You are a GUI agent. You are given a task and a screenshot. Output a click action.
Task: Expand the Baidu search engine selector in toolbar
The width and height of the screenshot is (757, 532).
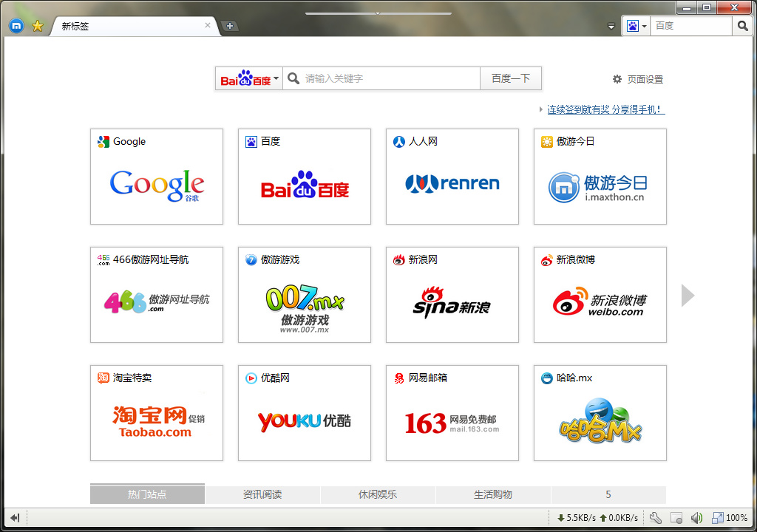tap(637, 26)
